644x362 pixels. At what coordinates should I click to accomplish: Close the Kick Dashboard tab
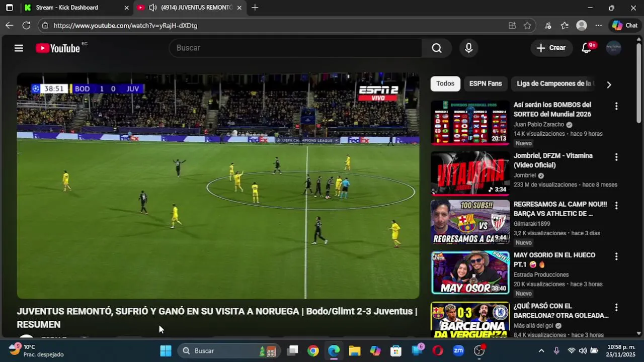point(126,8)
